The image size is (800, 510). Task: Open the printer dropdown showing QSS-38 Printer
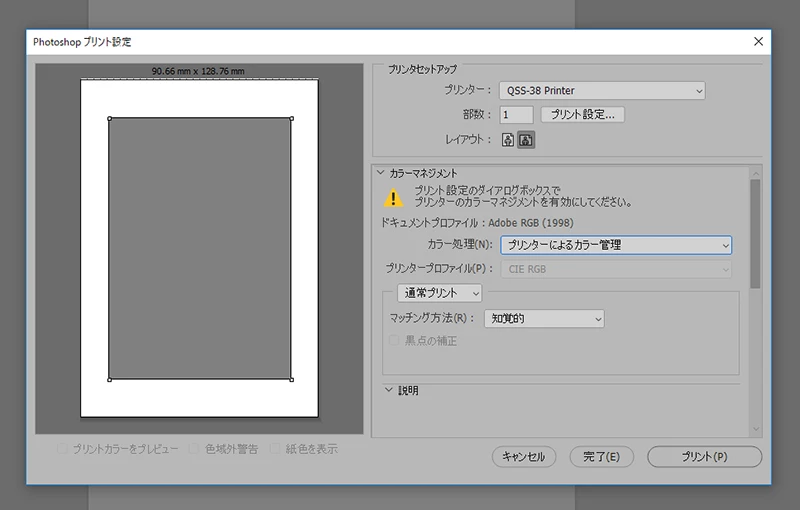pyautogui.click(x=602, y=91)
